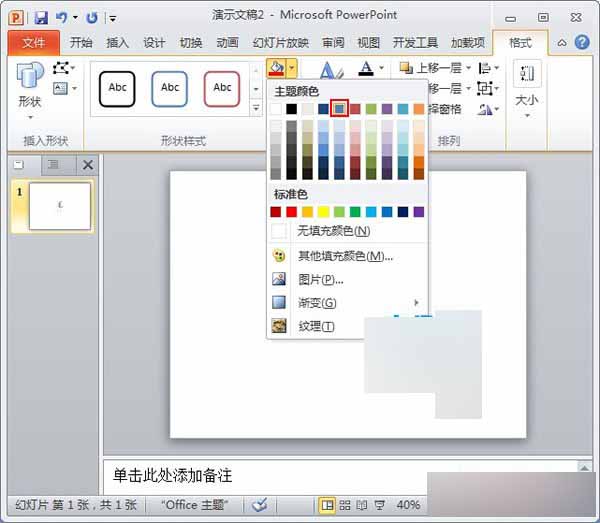The height and width of the screenshot is (523, 600).
Task: Switch to the 开始 ribbon tab
Action: coord(81,42)
